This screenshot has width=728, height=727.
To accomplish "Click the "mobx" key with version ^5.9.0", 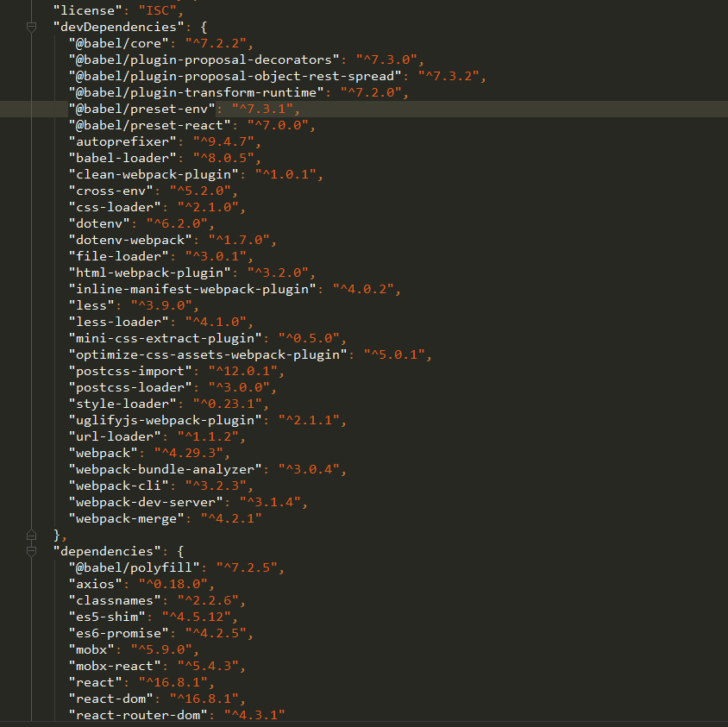I will (91, 650).
